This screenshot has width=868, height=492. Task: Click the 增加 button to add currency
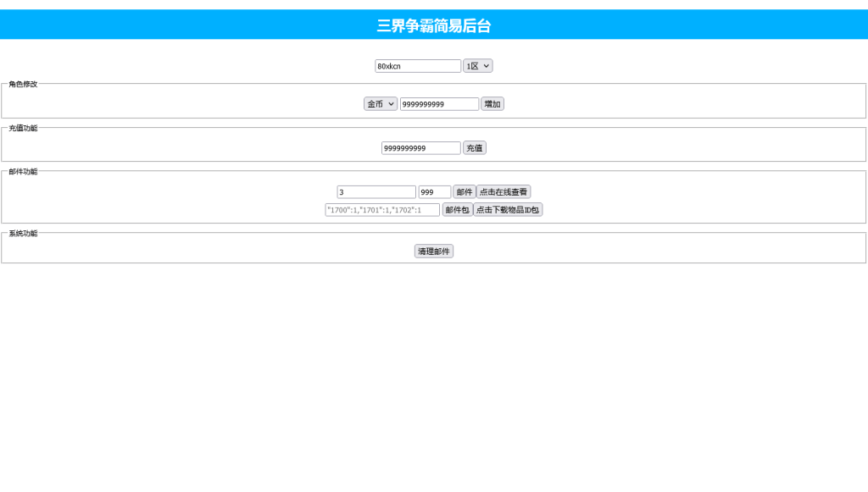492,103
